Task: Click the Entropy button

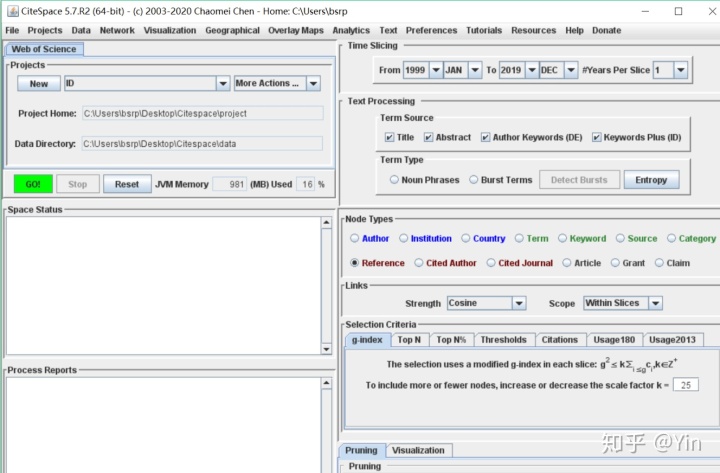Action: point(651,180)
